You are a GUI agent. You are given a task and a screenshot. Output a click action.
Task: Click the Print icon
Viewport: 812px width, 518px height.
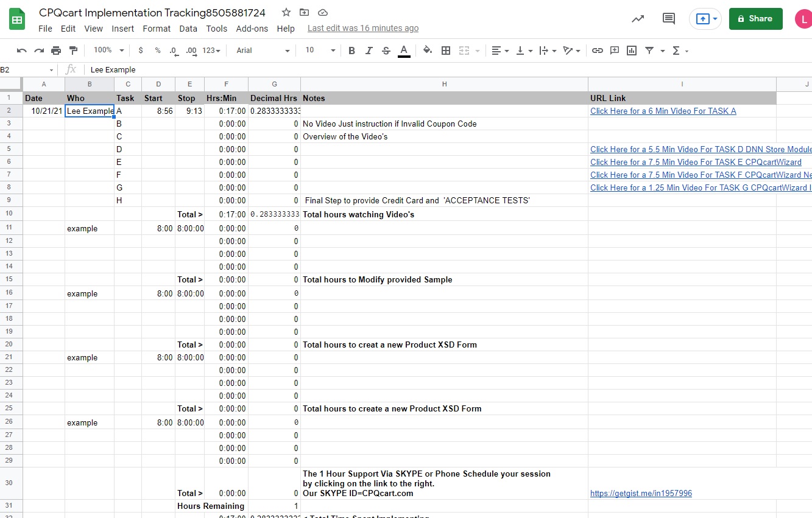point(56,51)
